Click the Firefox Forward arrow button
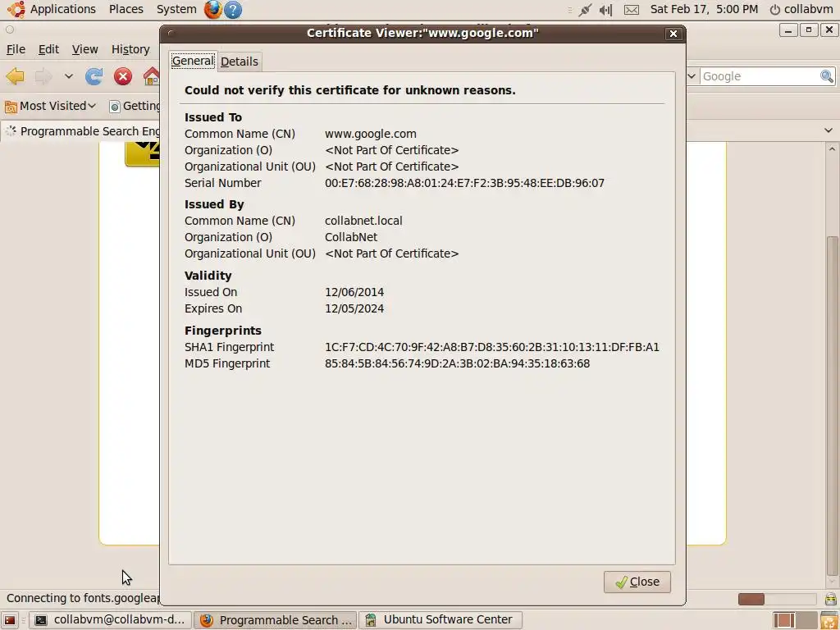Viewport: 840px width, 630px height. click(x=43, y=76)
